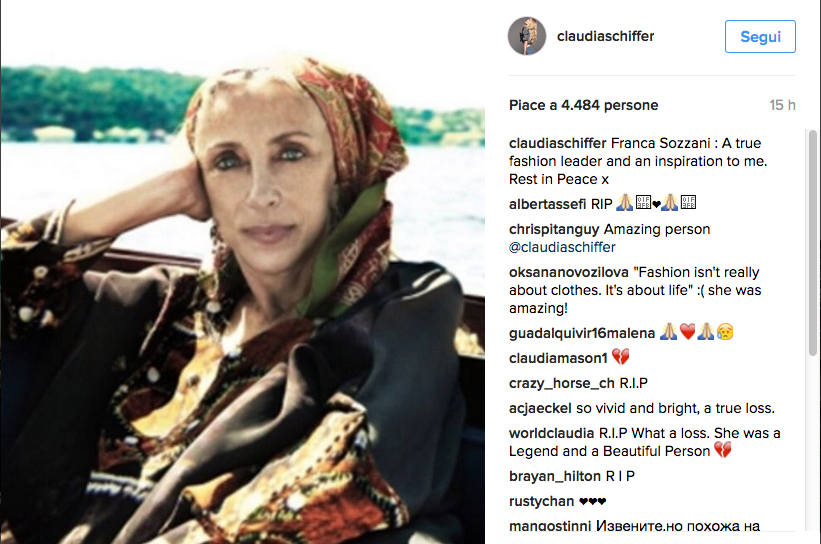Open albertassefi commenter profile

click(x=547, y=204)
